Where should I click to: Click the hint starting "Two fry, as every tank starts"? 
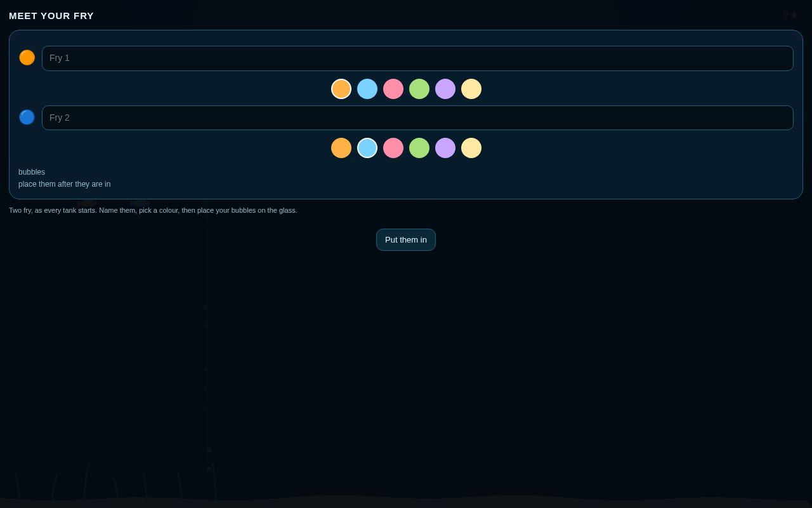coord(153,210)
